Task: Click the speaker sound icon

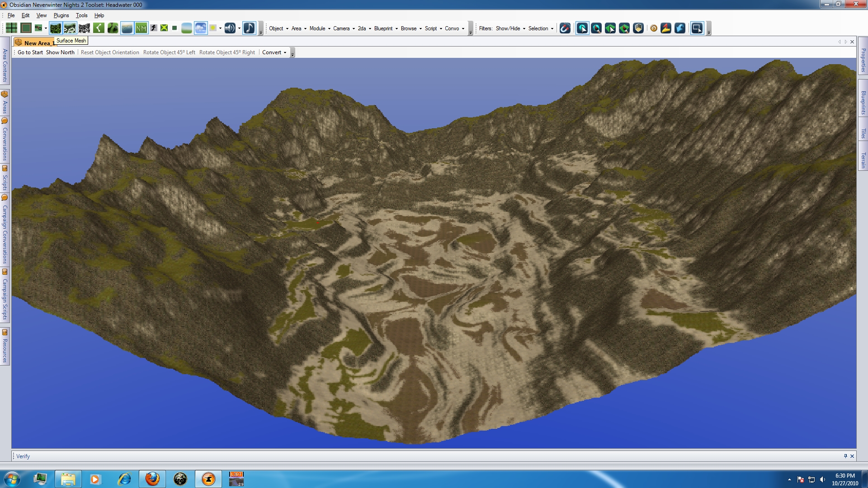Action: tap(230, 28)
